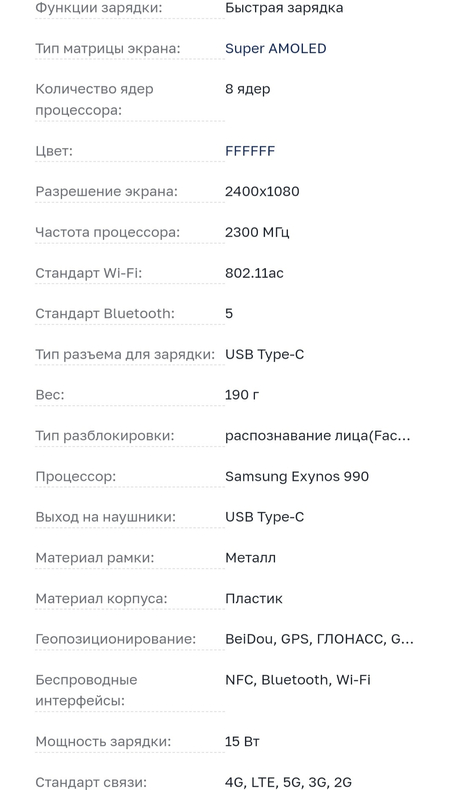Select the 802.11ac Wi-Fi standard value
450x790 pixels.
254,273
